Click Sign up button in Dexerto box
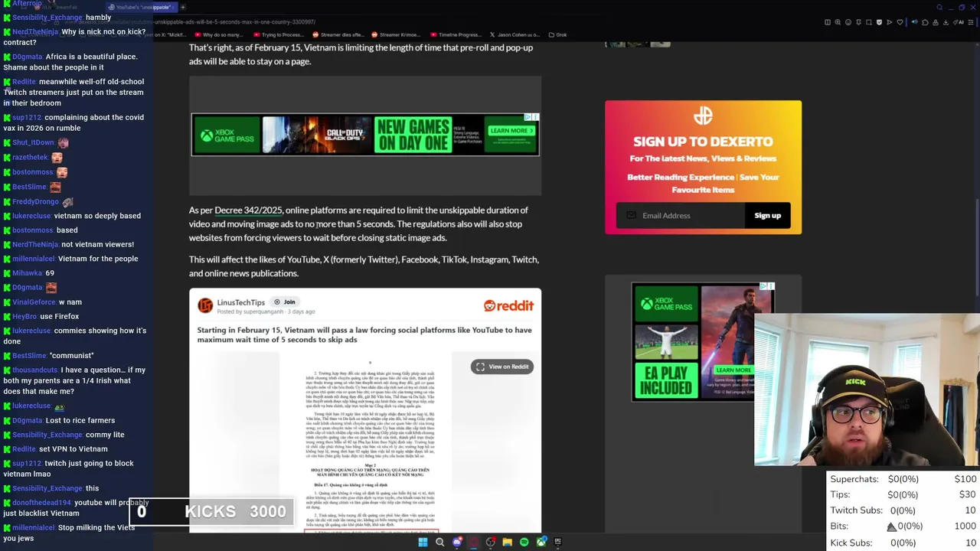Viewport: 980px width, 551px height. tap(767, 216)
